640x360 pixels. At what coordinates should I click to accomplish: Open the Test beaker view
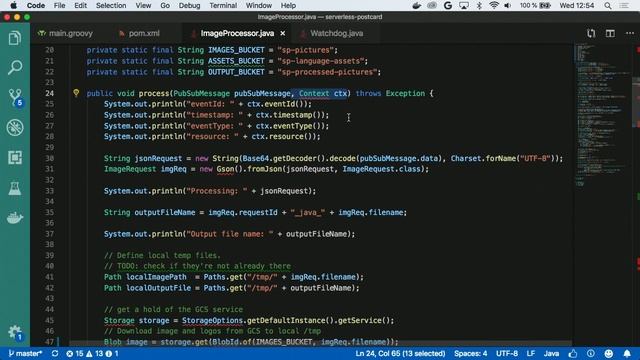point(15,188)
